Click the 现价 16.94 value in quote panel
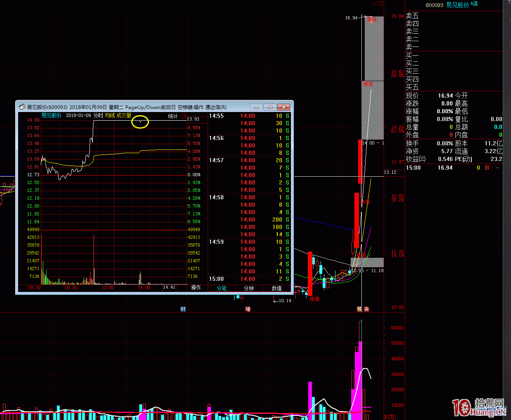This screenshot has width=511, height=420. click(445, 96)
